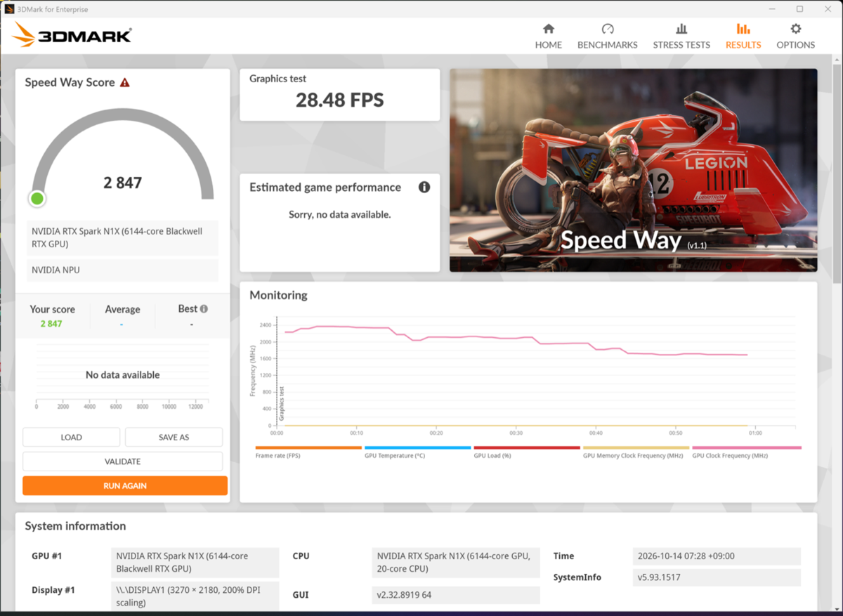Click the green dot on the score gauge
Image resolution: width=843 pixels, height=616 pixels.
(x=37, y=199)
